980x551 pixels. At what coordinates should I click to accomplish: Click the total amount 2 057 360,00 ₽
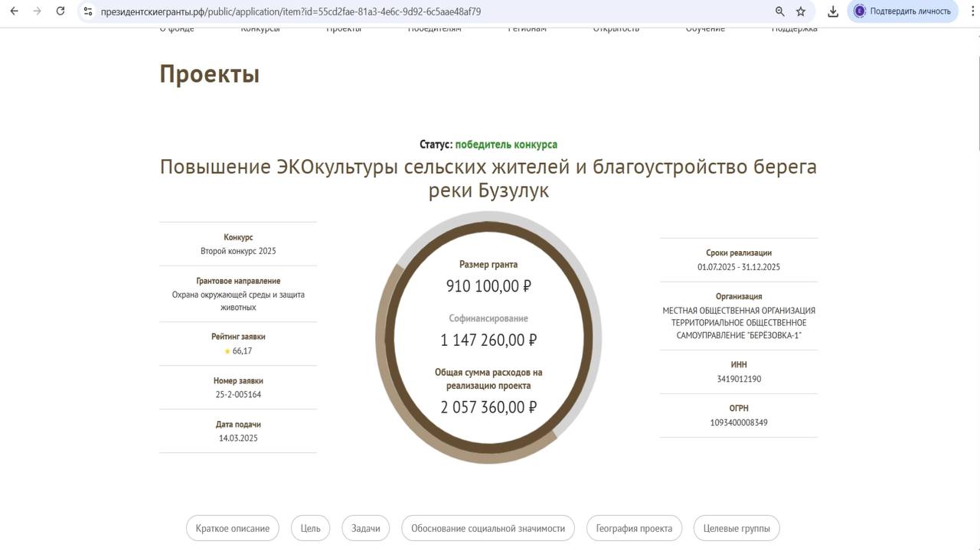pos(488,407)
